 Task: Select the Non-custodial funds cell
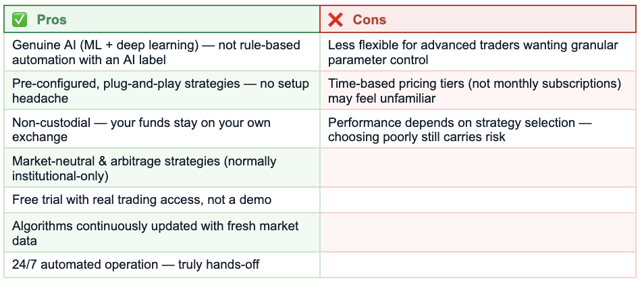162,129
